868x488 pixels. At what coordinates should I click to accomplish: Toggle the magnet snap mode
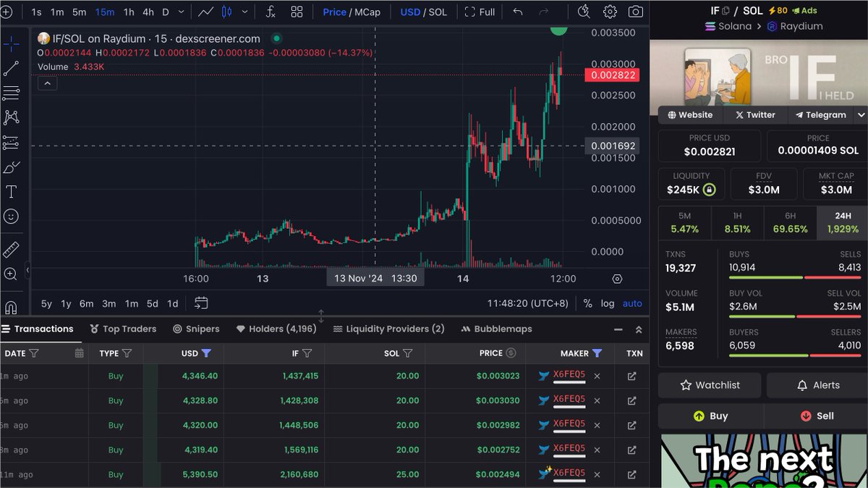click(11, 306)
